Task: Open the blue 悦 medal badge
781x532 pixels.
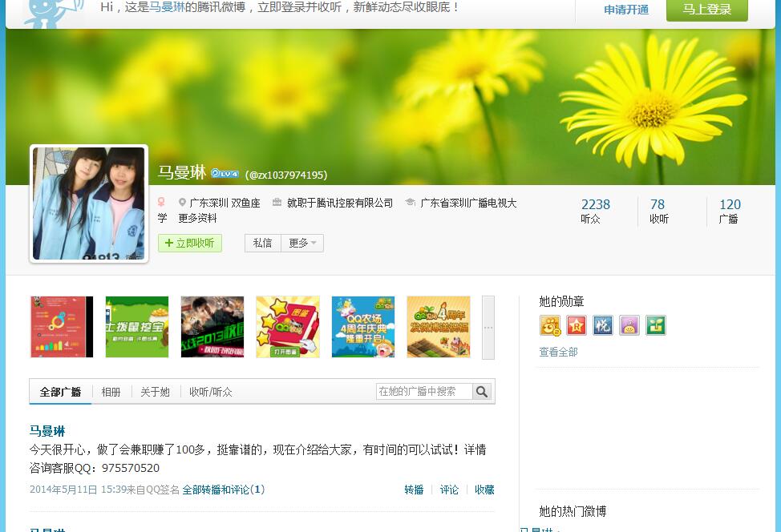Action: coord(603,325)
